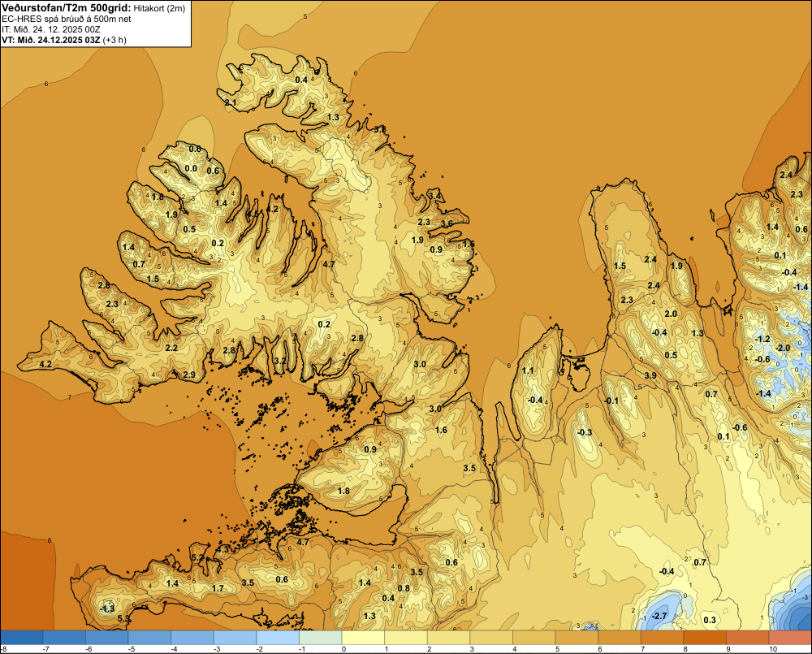Click the "-0.3" temperature value on the map
The image size is (812, 654).
click(584, 432)
